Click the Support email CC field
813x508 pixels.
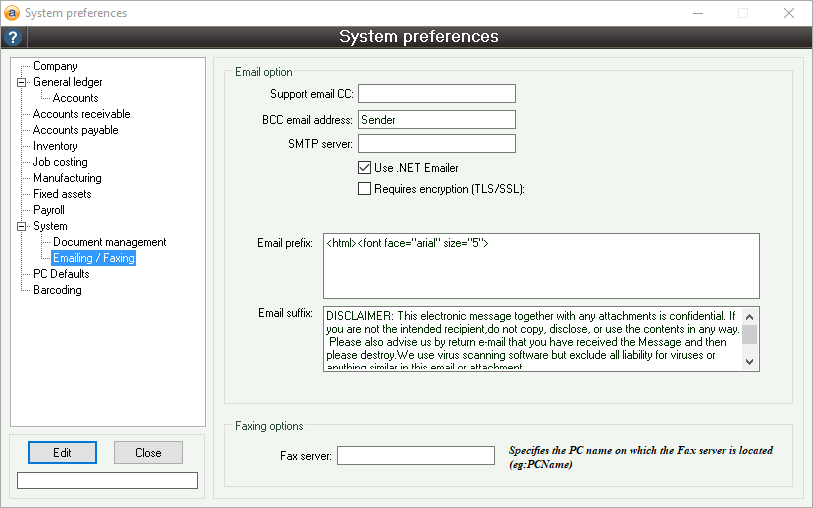click(436, 94)
